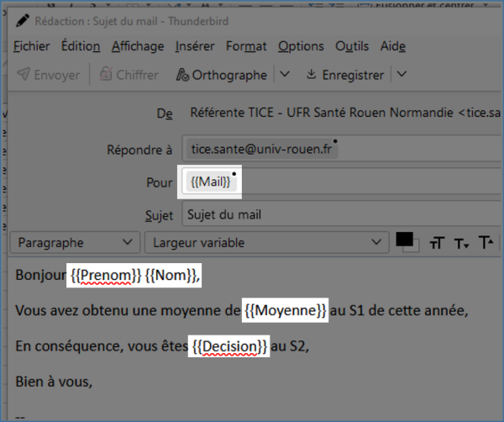Open the Aide menu
The image size is (504, 422).
[393, 46]
